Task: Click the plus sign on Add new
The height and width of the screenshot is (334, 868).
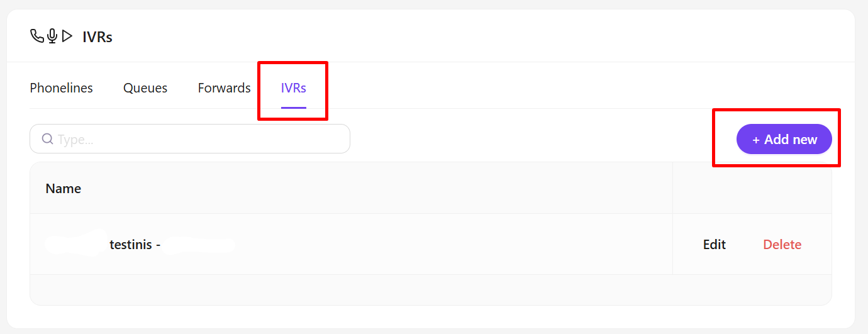Action: coord(755,140)
